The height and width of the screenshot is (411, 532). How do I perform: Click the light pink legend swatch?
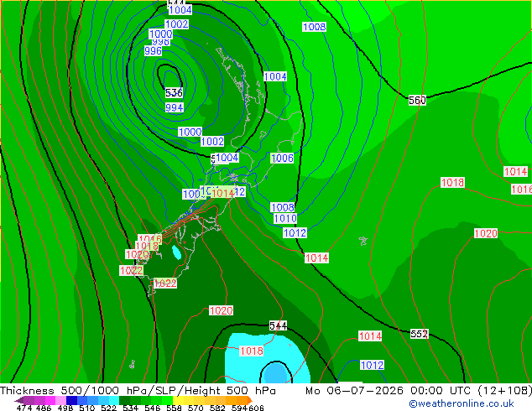pyautogui.click(x=60, y=400)
